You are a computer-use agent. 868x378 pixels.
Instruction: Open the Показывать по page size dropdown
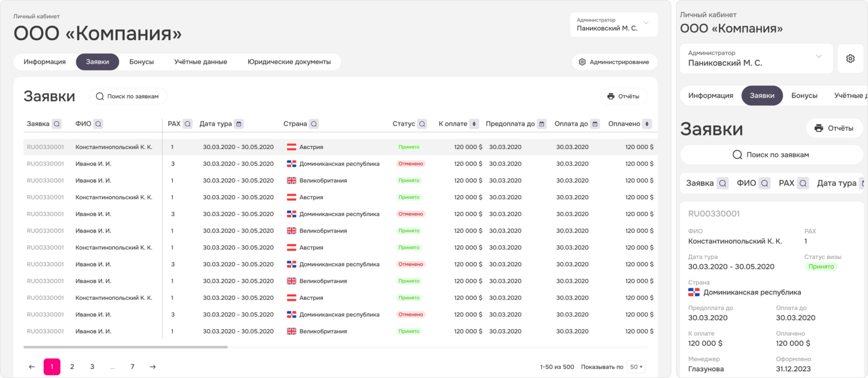pos(636,367)
